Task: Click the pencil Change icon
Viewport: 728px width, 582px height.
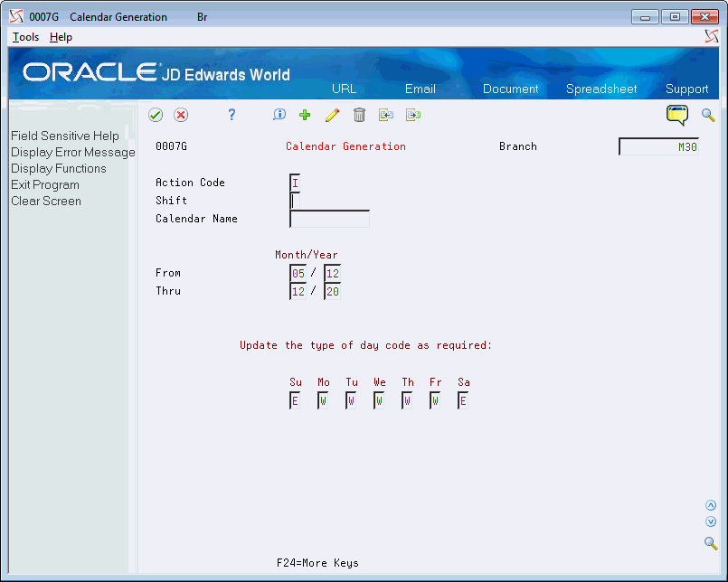Action: tap(333, 115)
